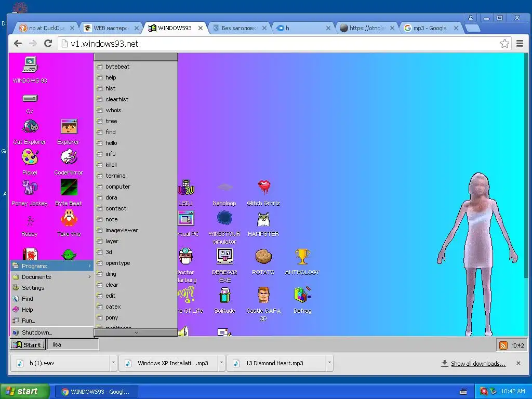Viewport: 532px width, 399px height.
Task: Select Run... in the start menu
Action: (52, 320)
